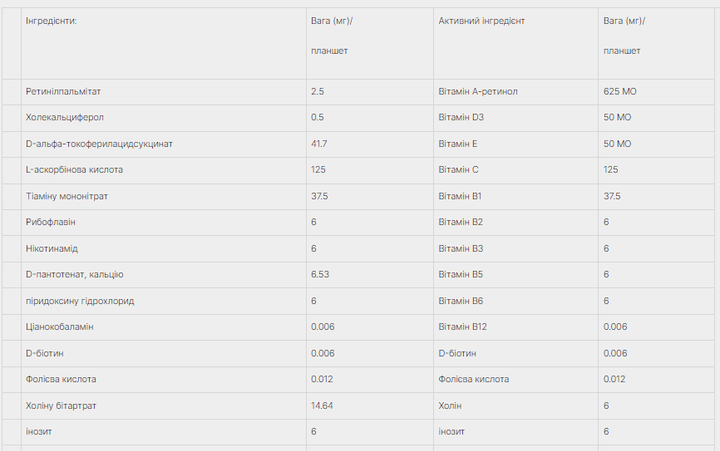This screenshot has height=451, width=720.
Task: Select the Холін active ingredient cell
Action: pos(516,406)
